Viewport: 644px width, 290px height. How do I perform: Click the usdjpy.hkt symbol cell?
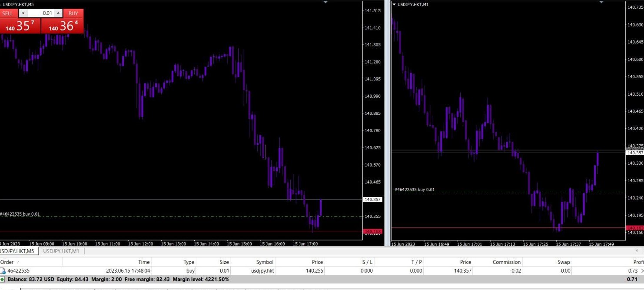coord(262,271)
